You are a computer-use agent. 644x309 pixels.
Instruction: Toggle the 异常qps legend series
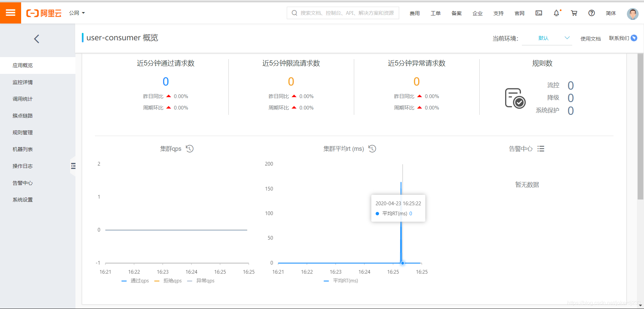(x=201, y=281)
